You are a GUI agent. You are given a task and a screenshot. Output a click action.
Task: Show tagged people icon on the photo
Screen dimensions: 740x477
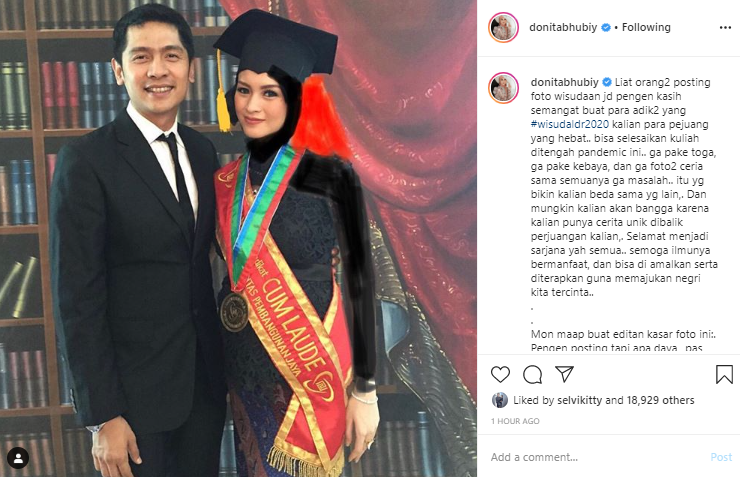pos(18,458)
